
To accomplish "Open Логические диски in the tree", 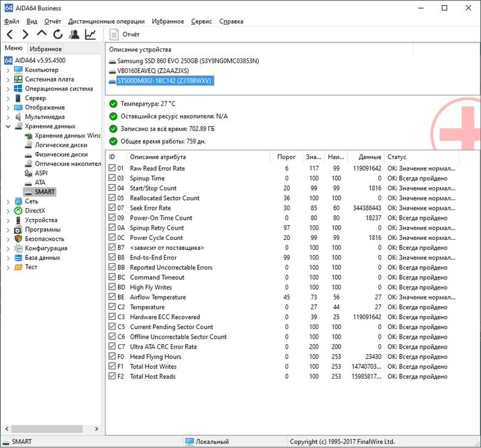I will [x=61, y=145].
